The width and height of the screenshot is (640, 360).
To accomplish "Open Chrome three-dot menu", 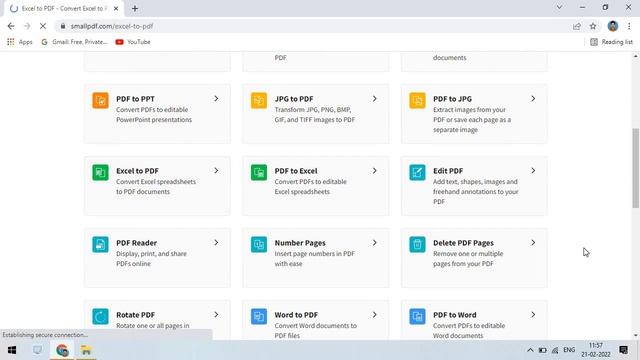I will (629, 26).
